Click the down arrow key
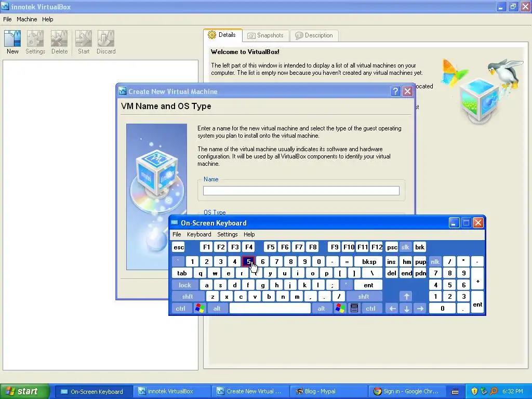This screenshot has width=532, height=399. 406,309
